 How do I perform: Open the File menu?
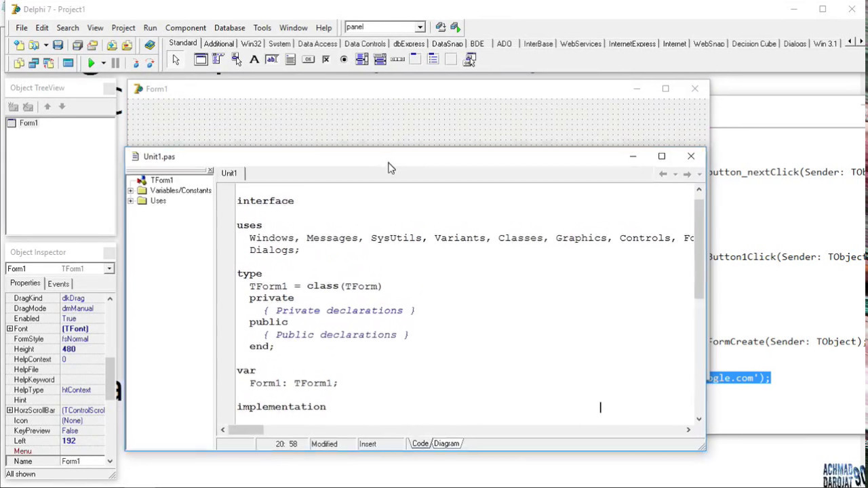pos(22,28)
